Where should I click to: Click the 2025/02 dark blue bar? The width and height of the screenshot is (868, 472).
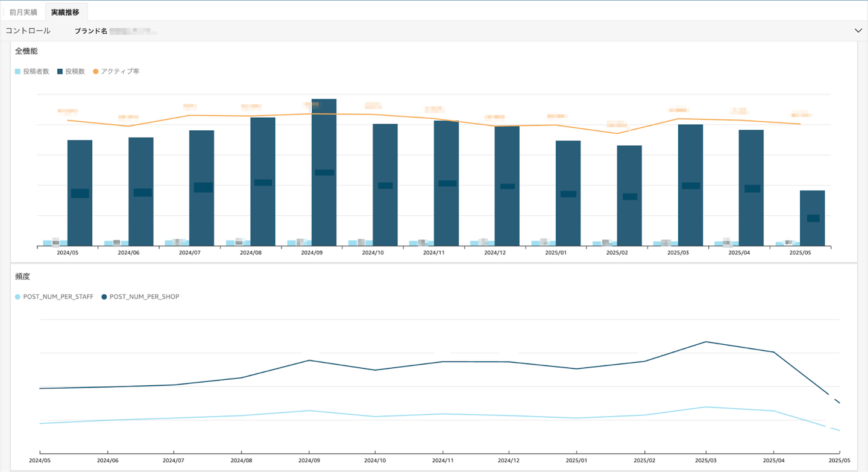tap(629, 196)
